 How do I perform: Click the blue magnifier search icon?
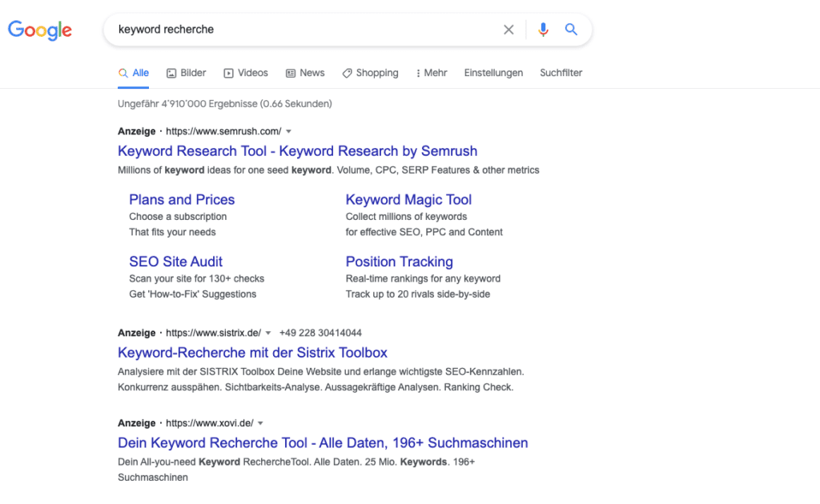coord(571,30)
